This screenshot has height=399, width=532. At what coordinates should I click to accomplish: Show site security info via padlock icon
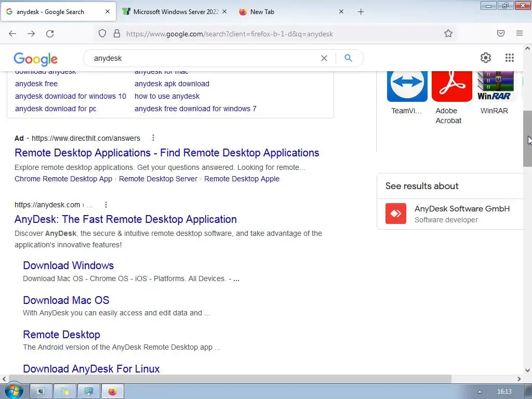[x=117, y=34]
